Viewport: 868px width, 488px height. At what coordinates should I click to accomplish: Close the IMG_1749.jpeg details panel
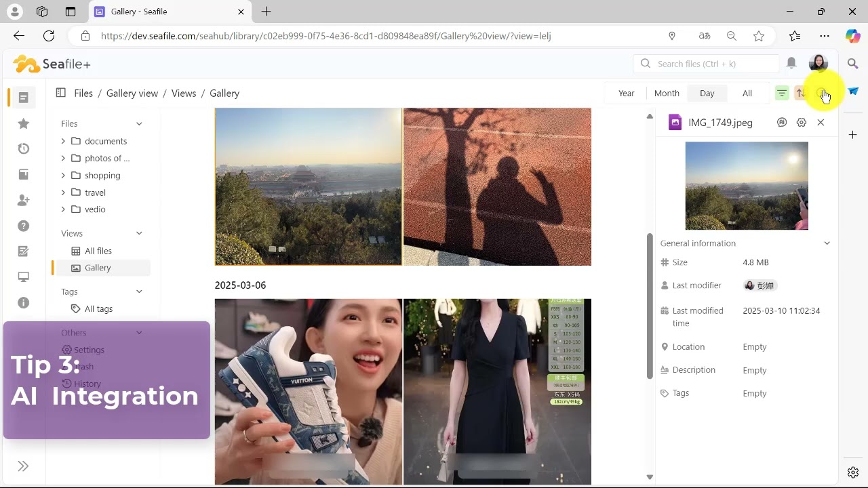pyautogui.click(x=821, y=123)
